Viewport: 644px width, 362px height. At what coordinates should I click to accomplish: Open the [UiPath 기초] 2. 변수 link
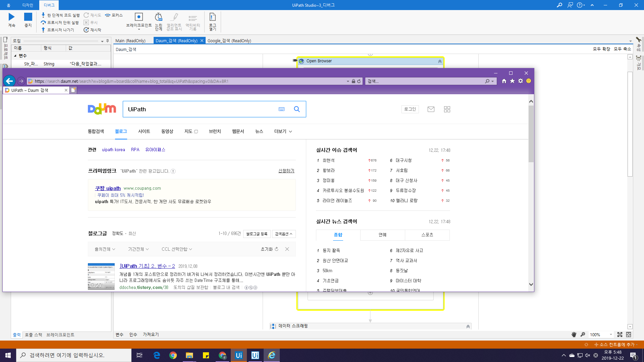tap(147, 266)
